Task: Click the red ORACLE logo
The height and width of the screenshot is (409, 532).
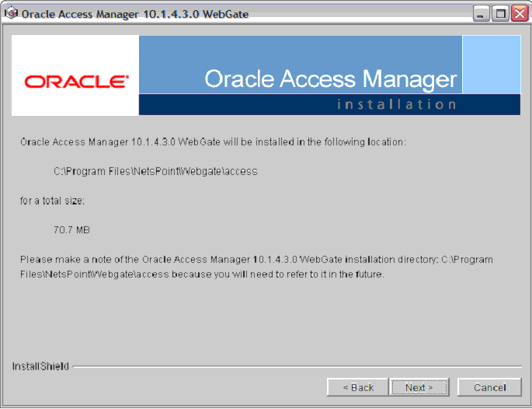Action: point(76,82)
